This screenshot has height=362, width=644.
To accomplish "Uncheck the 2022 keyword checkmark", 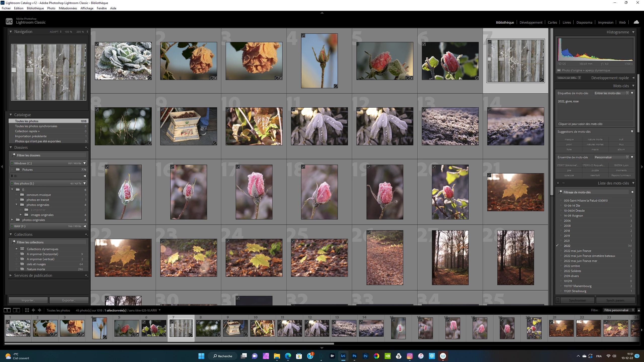I will pos(557,246).
